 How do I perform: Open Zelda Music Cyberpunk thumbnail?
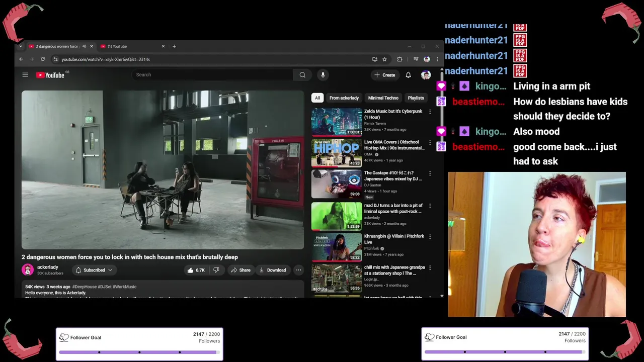pyautogui.click(x=337, y=122)
